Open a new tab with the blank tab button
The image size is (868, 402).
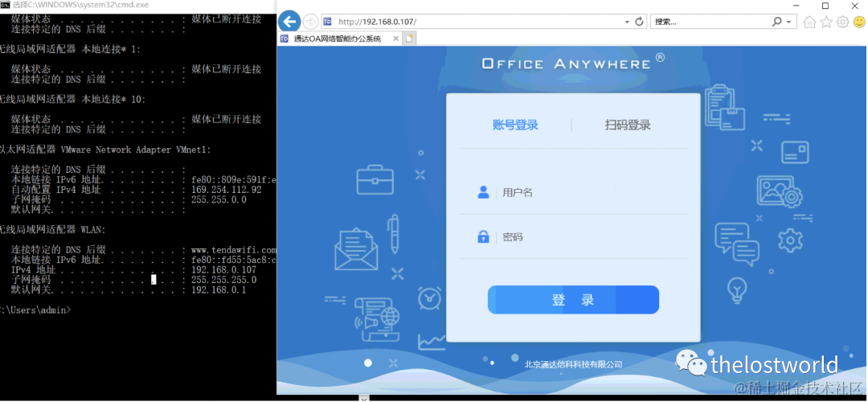coord(409,39)
